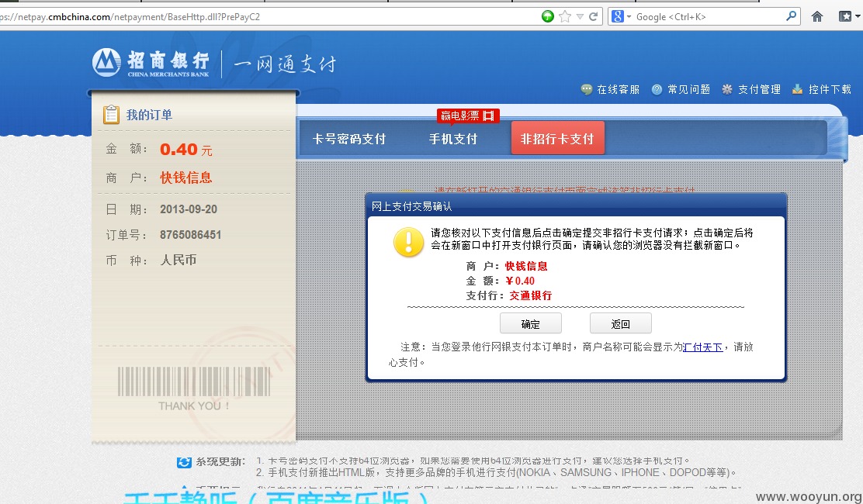
Task: Click the China Merchants Bank logo
Action: point(151,63)
